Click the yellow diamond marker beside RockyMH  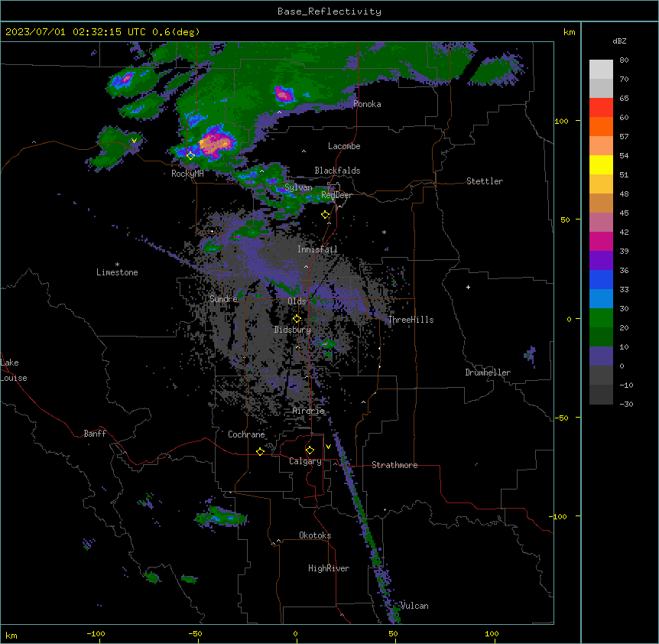pos(190,156)
